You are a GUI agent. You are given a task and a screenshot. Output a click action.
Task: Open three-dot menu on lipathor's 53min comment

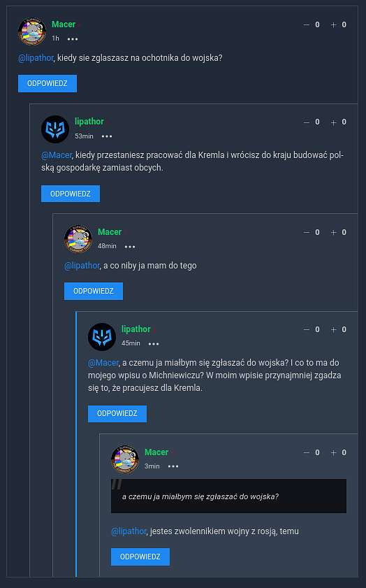click(x=107, y=136)
